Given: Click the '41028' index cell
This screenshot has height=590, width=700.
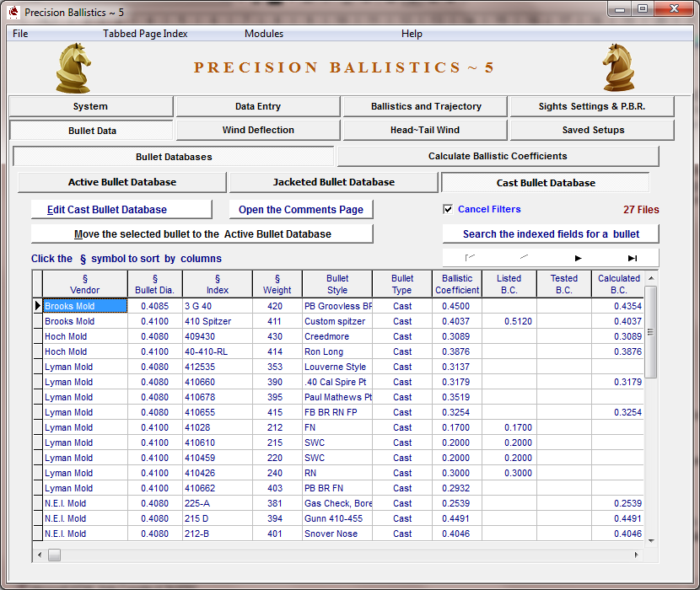Looking at the screenshot, I should pos(218,427).
